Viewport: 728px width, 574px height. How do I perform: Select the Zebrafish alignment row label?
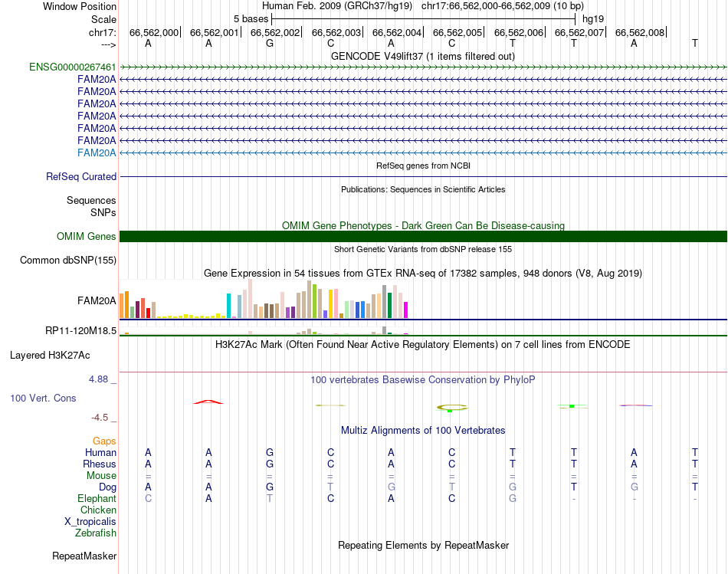pyautogui.click(x=96, y=533)
